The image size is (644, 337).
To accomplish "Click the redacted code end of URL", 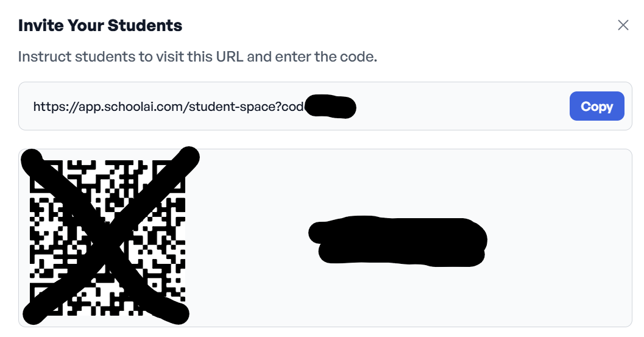I will [330, 107].
